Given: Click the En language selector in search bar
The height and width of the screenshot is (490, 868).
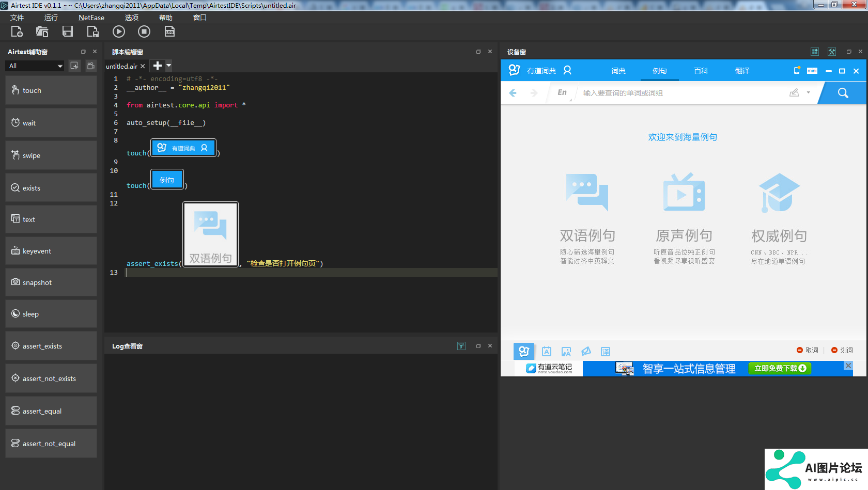Looking at the screenshot, I should coord(562,92).
